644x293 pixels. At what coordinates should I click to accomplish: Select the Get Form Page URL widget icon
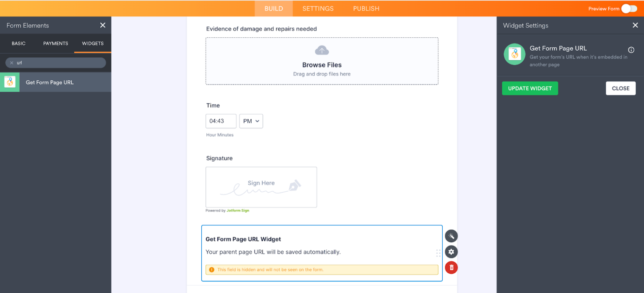[10, 82]
